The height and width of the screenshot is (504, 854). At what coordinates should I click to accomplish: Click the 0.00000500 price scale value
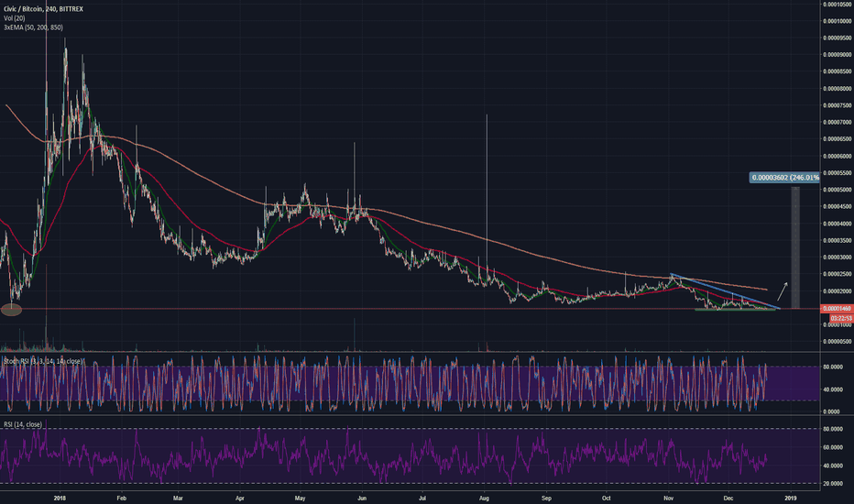tap(838, 342)
